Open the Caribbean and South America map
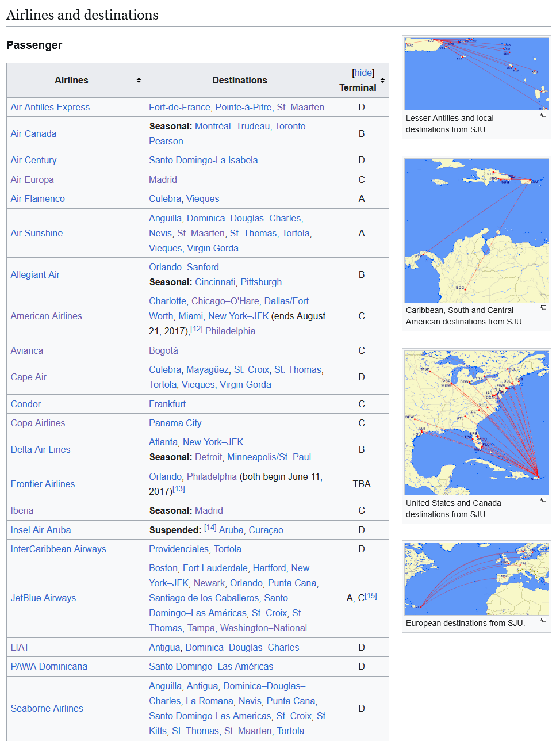 pos(476,231)
